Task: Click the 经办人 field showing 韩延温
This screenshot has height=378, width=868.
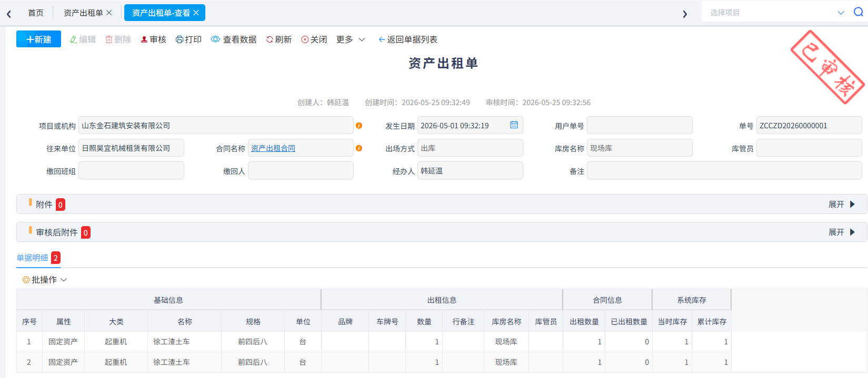Action: tap(470, 170)
